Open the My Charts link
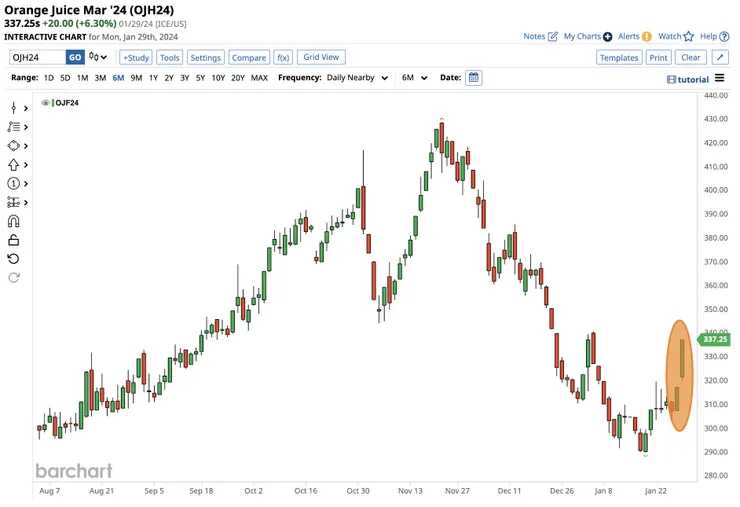 click(588, 36)
